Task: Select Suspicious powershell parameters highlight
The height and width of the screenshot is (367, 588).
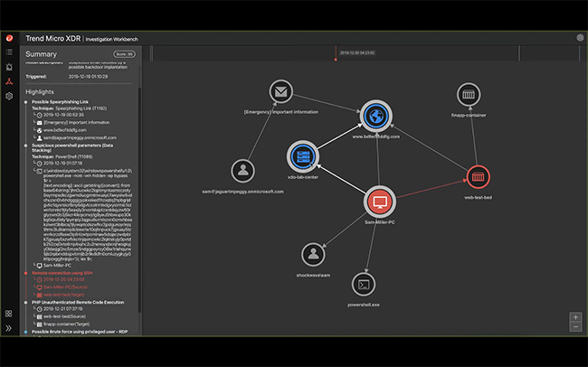Action: pyautogui.click(x=72, y=147)
